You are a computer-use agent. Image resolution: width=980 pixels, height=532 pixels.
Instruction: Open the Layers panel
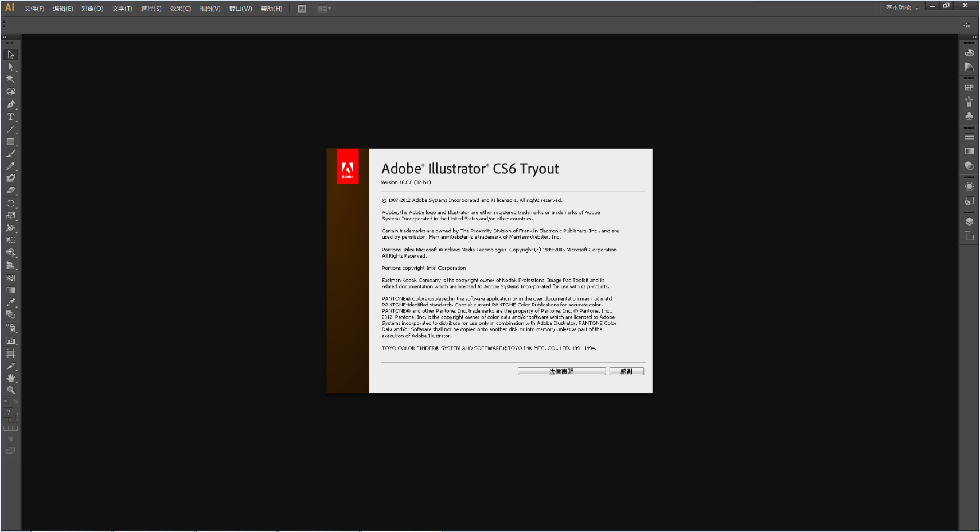point(969,222)
